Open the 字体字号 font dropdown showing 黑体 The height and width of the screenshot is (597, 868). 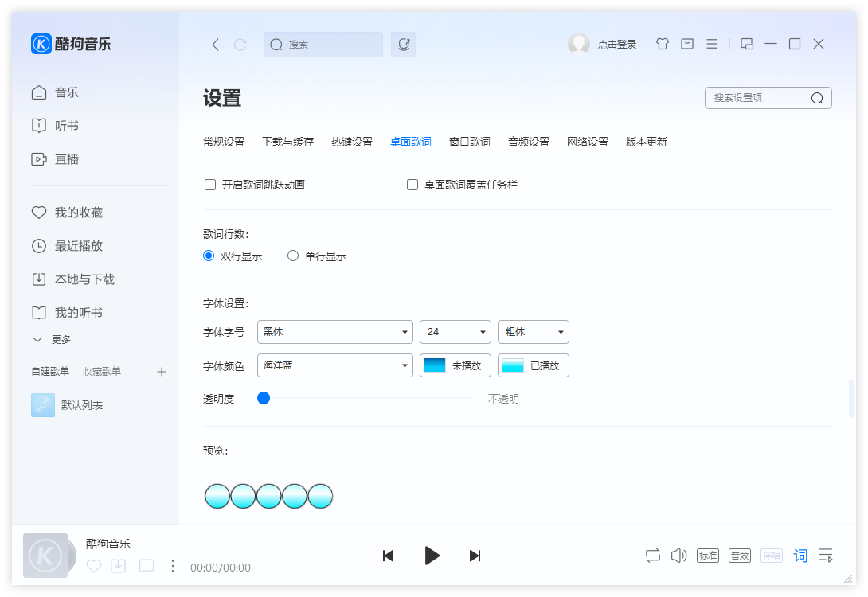point(334,332)
